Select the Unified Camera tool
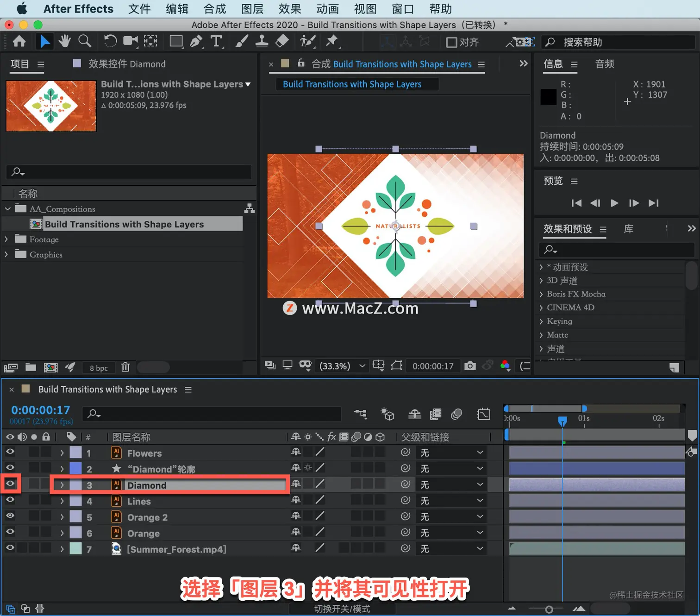 (x=131, y=41)
